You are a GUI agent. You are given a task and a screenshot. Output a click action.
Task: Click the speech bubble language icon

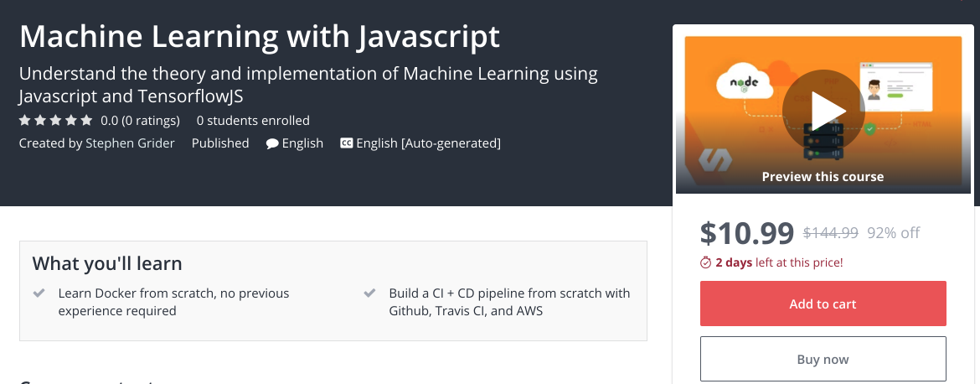(272, 143)
